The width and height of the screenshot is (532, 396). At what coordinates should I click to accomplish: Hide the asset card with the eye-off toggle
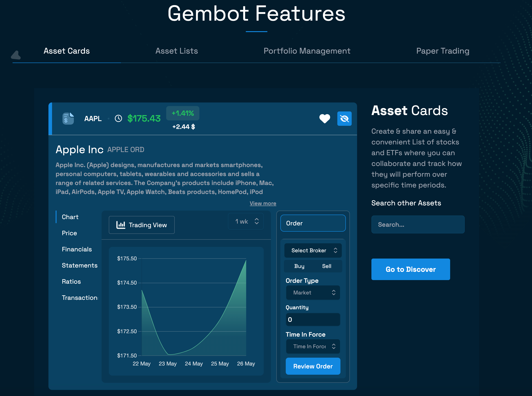344,118
